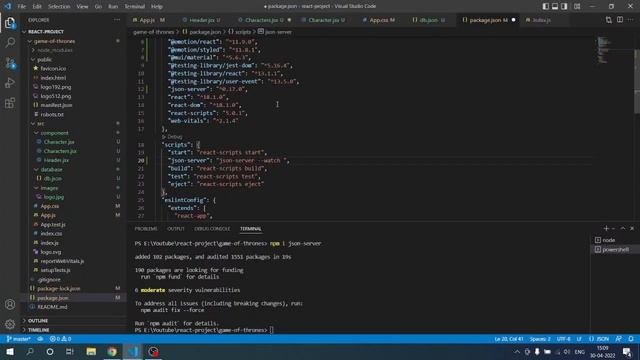Open the File menu
Screen dimensions: 640x360
click(x=22, y=7)
